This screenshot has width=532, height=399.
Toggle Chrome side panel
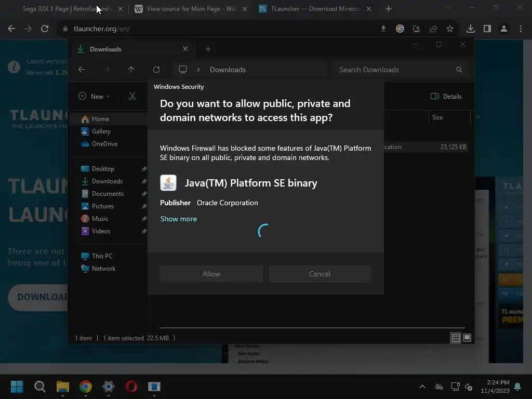487,29
